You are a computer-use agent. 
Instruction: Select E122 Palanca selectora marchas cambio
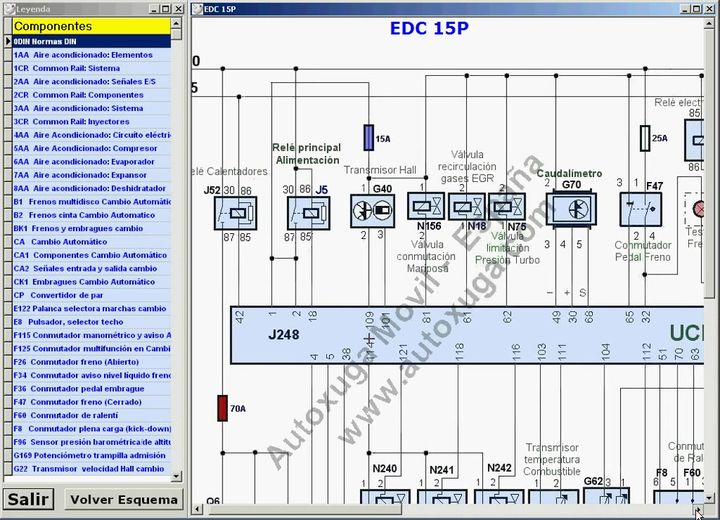coord(92,308)
